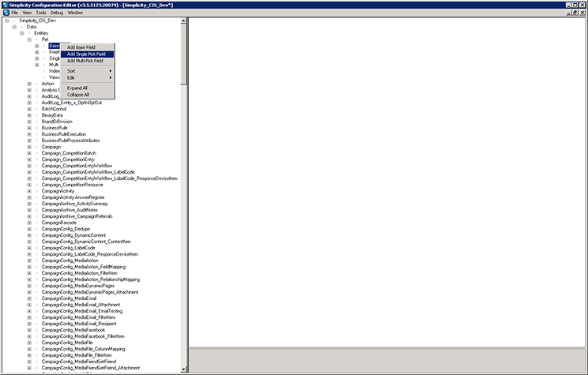This screenshot has height=375, width=588.
Task: Select CampaignConfig_MediaFile_ColumnMapping item
Action: tap(83, 349)
